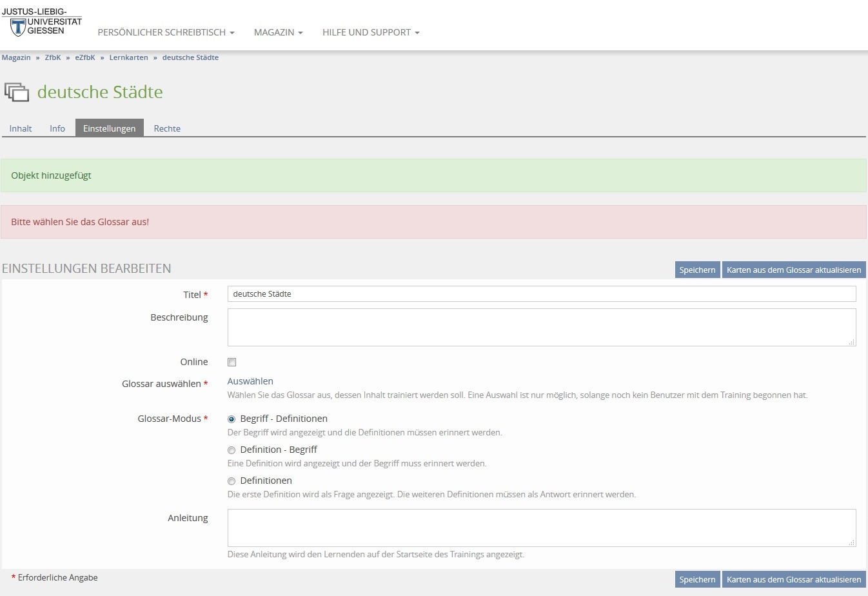Click the bottom Karten aus dem Glossar aktualisieren button
This screenshot has width=868, height=596.
pos(793,579)
